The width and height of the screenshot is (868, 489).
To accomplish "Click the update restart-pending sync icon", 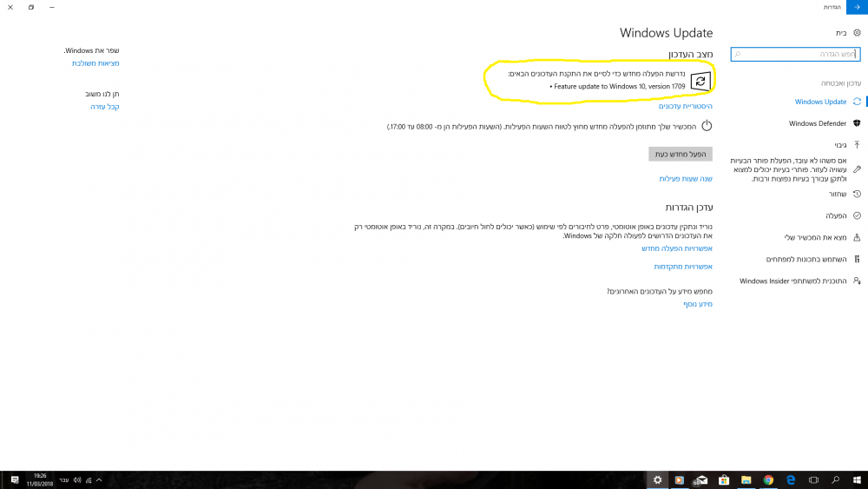I will pyautogui.click(x=700, y=82).
